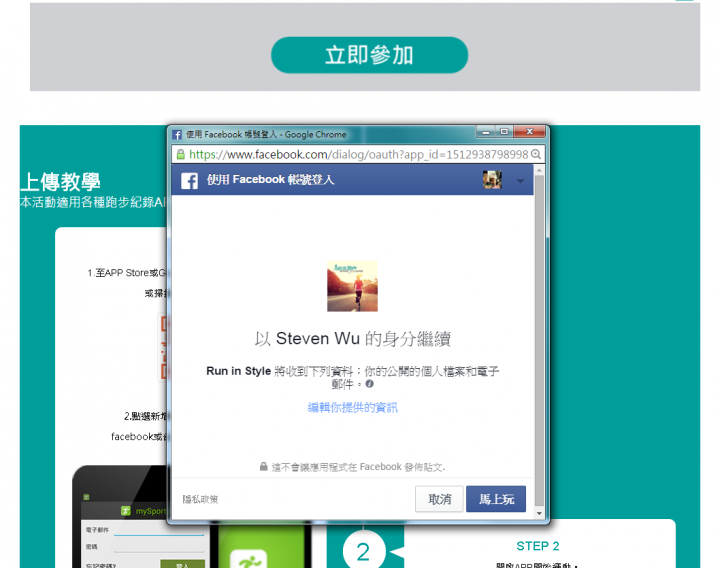Click the 以 Steven Wu 的身分繼續 text

point(353,339)
